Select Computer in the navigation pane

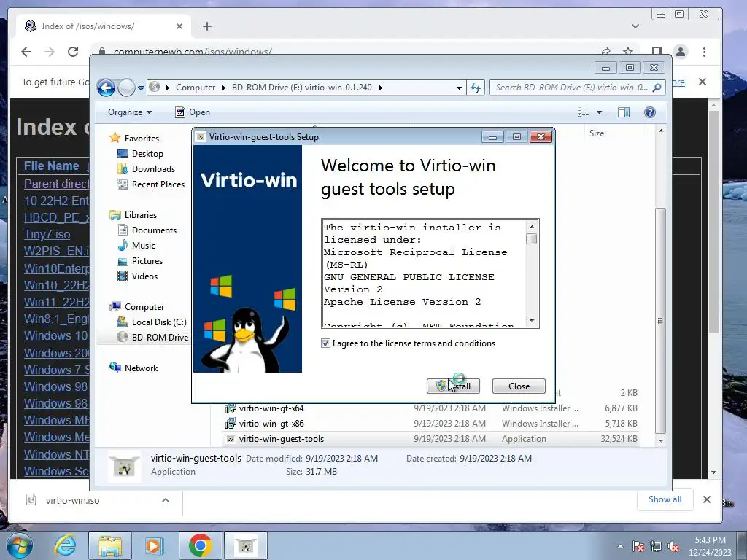point(144,307)
